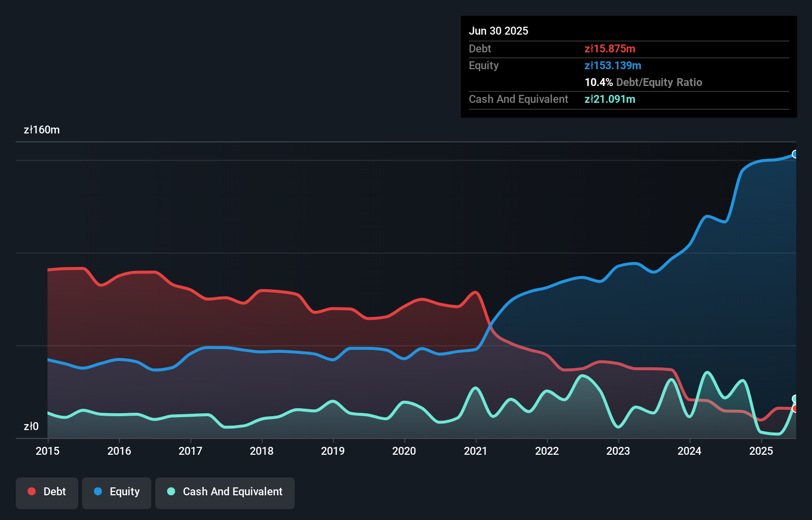Click the blue Equity value zł153.139m link
The height and width of the screenshot is (520, 812).
pos(613,65)
